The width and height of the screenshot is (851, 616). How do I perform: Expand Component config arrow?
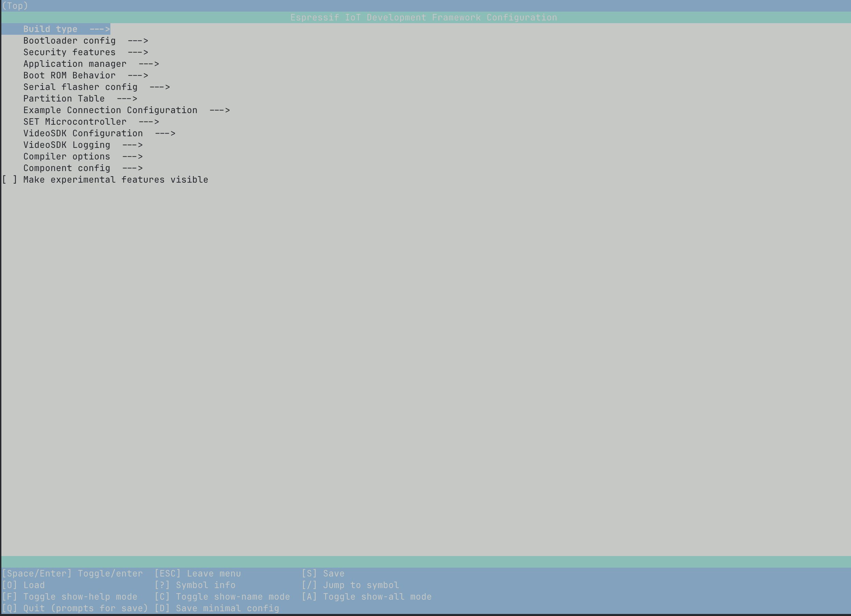tap(133, 168)
